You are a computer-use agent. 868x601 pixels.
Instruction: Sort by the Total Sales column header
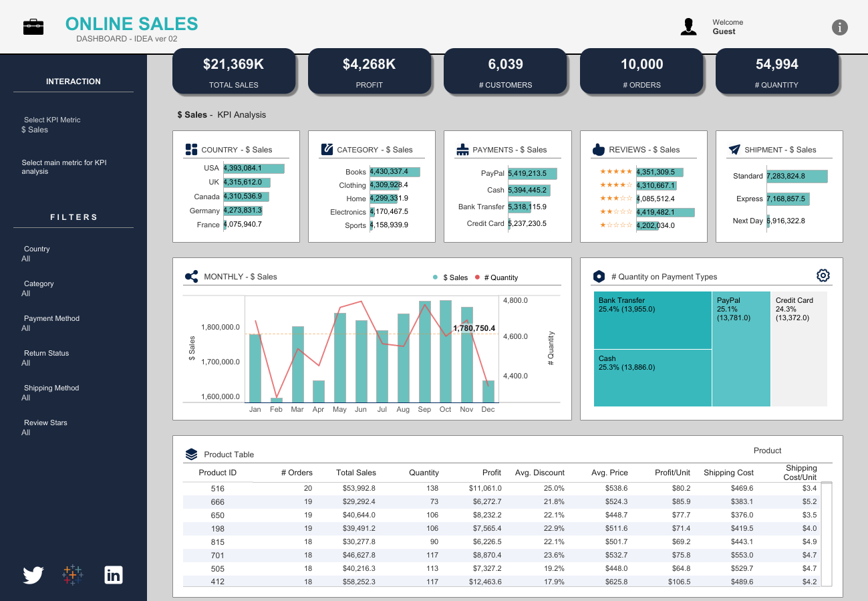pyautogui.click(x=355, y=473)
